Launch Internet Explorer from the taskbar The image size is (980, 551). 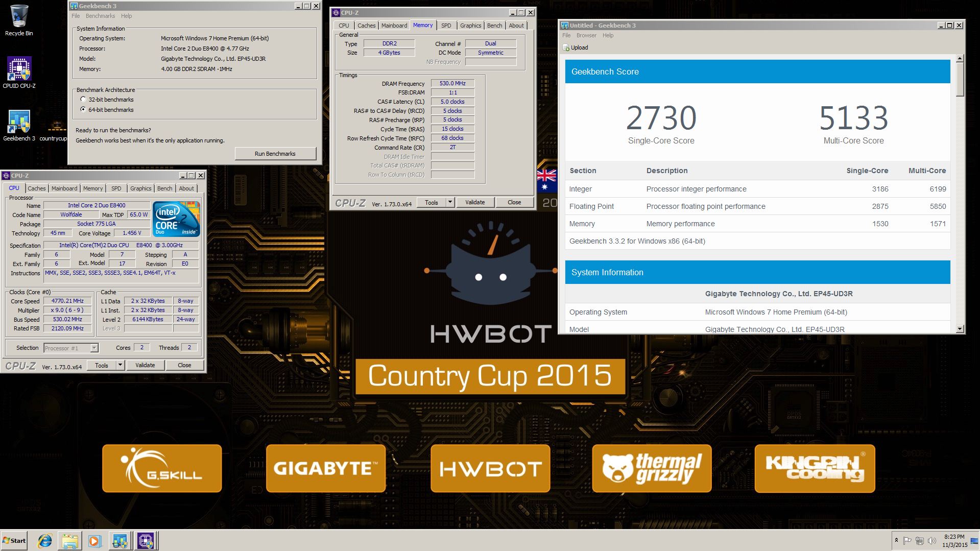coord(45,541)
